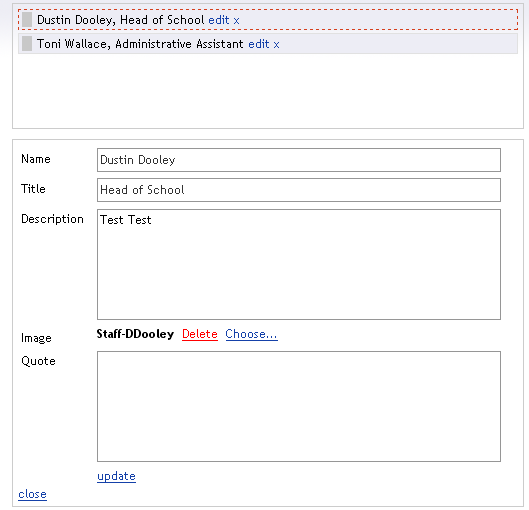Save changes with the update link

pyautogui.click(x=116, y=476)
